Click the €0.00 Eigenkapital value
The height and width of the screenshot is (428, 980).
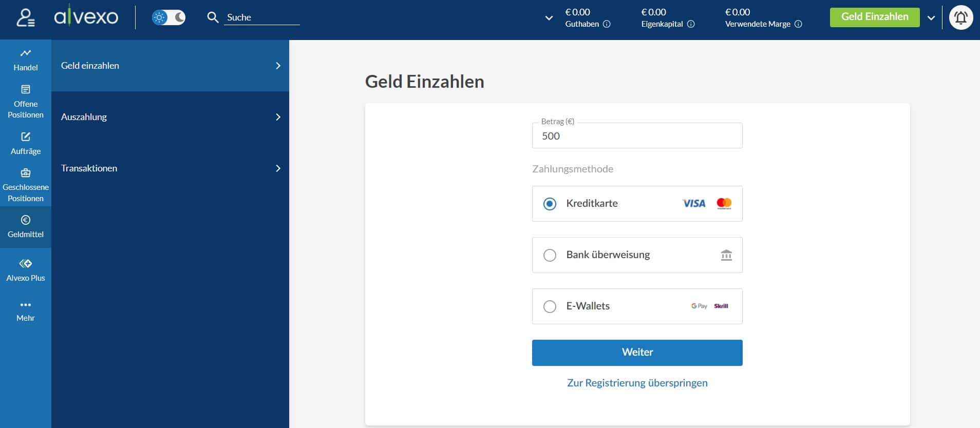[x=654, y=12]
